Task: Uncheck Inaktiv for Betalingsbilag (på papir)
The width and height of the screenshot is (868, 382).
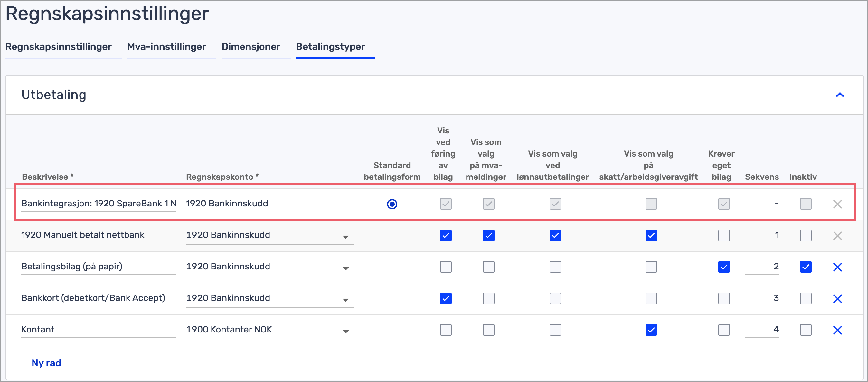Action: coord(805,267)
